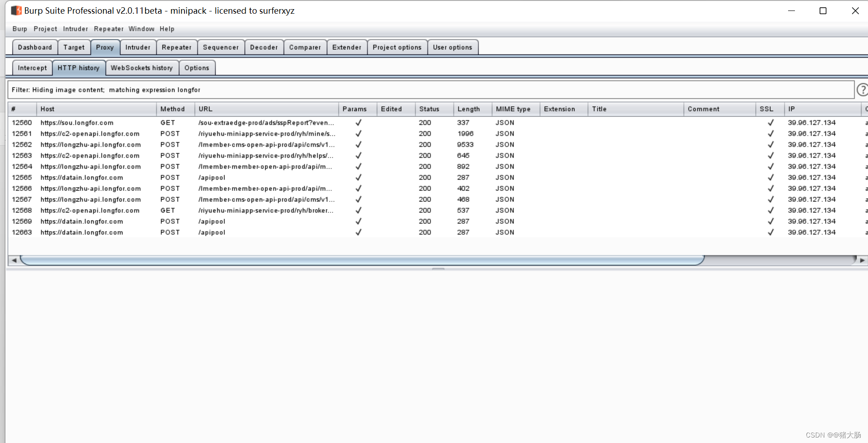Sort by the # column header
868x443 pixels.
point(22,109)
